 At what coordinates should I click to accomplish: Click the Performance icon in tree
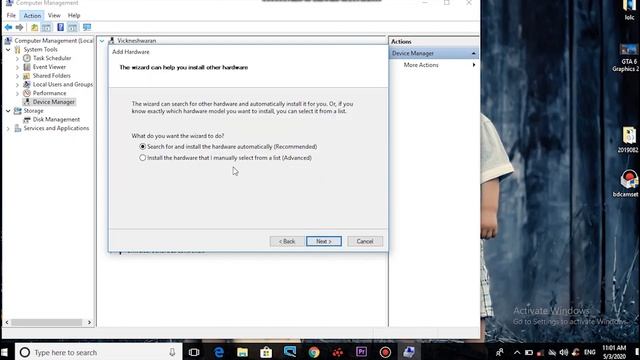point(27,93)
